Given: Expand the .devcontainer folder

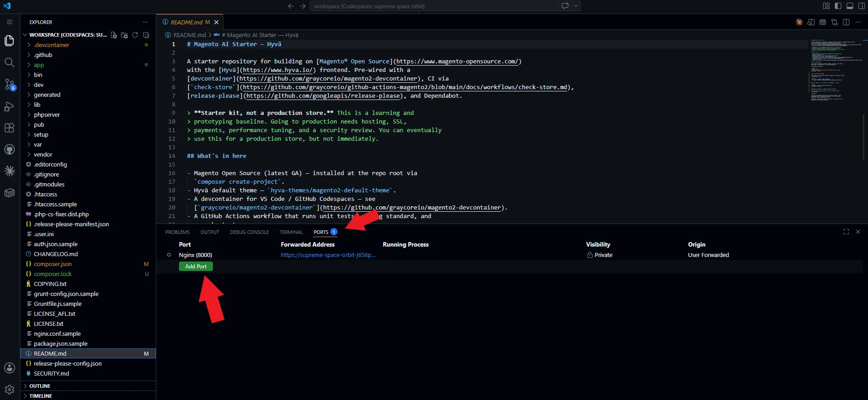Looking at the screenshot, I should pyautogui.click(x=88, y=45).
